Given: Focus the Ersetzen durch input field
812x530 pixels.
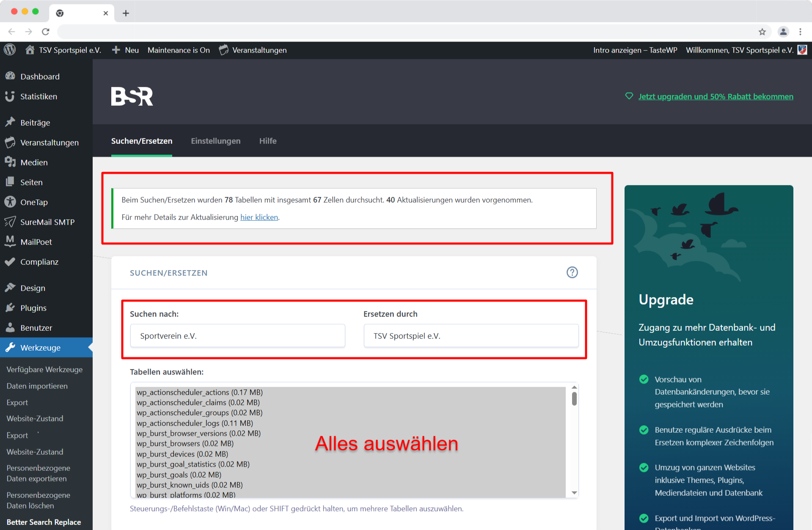Looking at the screenshot, I should pyautogui.click(x=471, y=335).
